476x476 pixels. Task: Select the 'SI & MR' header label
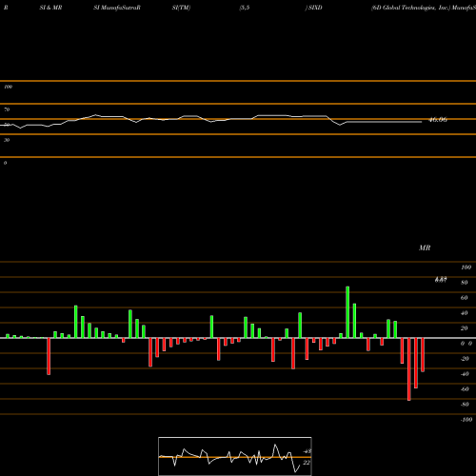[50, 8]
